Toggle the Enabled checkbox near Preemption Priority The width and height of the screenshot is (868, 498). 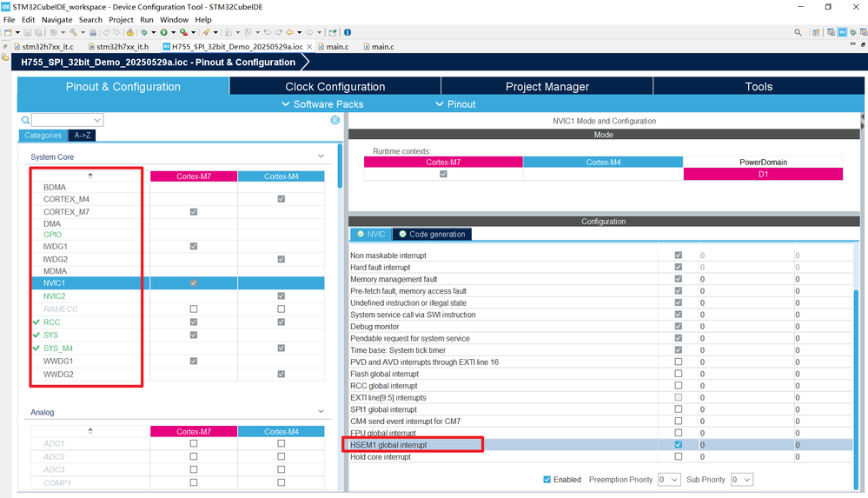click(x=547, y=479)
